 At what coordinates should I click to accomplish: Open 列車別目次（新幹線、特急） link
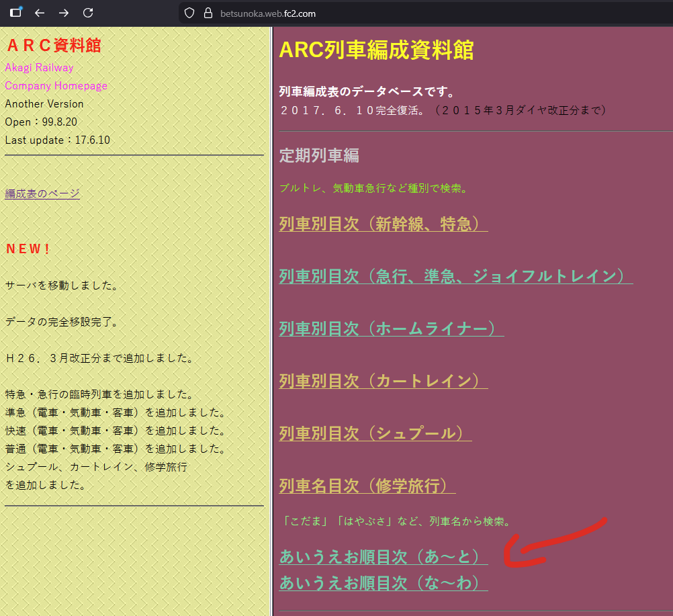tap(383, 224)
